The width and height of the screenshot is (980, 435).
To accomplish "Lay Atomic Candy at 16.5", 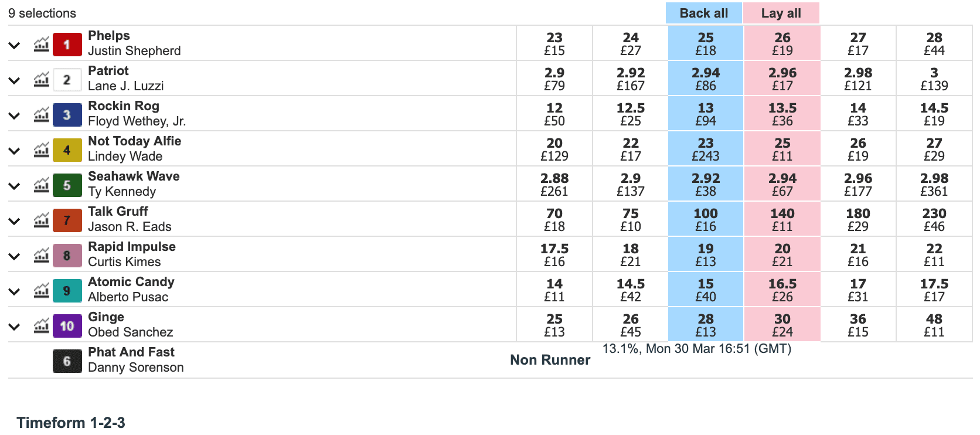I will [782, 290].
